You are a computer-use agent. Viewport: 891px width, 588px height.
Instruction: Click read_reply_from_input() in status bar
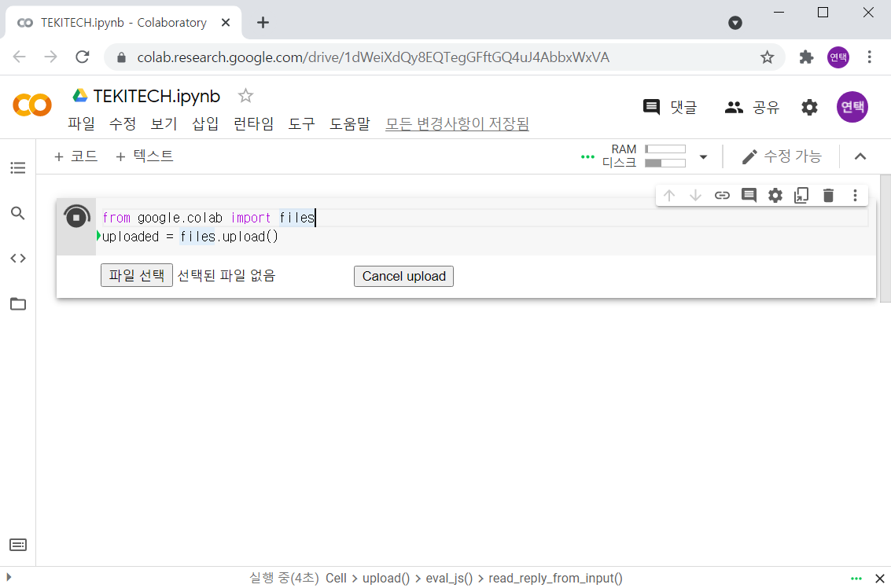(556, 579)
